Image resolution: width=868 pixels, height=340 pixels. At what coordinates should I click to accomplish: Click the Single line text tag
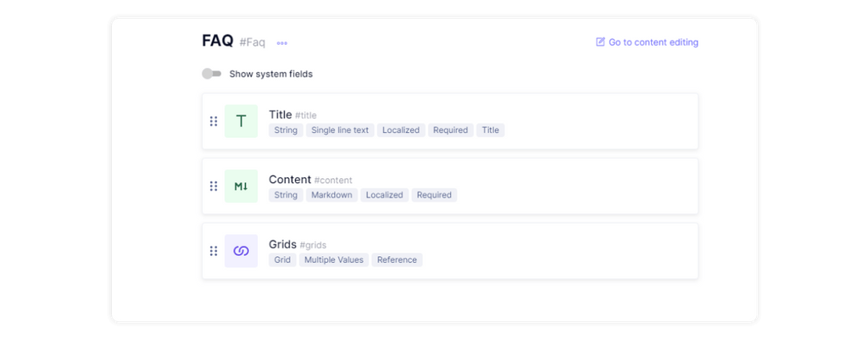[340, 130]
